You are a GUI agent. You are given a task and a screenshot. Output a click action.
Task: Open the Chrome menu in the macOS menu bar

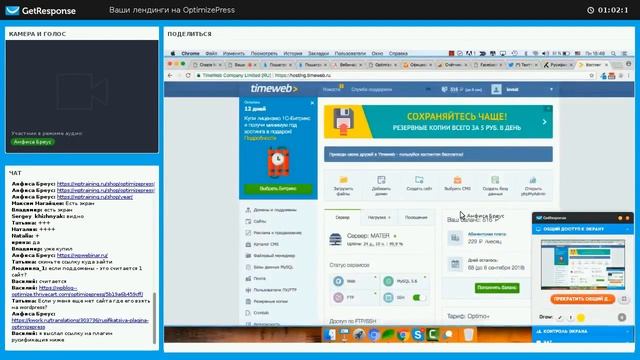pyautogui.click(x=190, y=53)
